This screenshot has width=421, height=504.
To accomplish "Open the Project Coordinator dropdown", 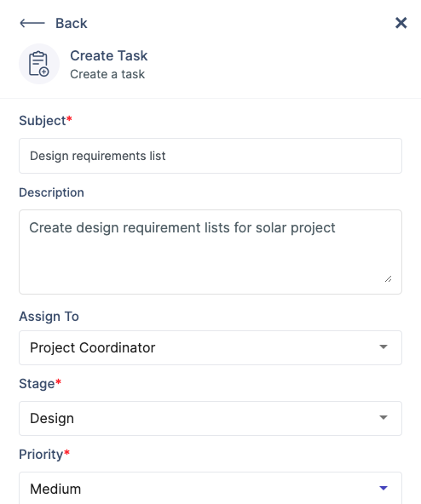I will tap(210, 348).
